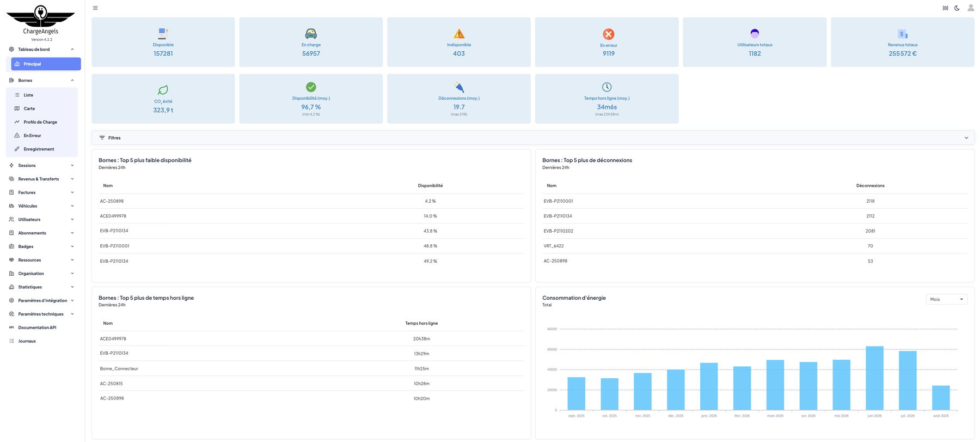Click the Utilisateurs totaux avatar icon

click(755, 33)
